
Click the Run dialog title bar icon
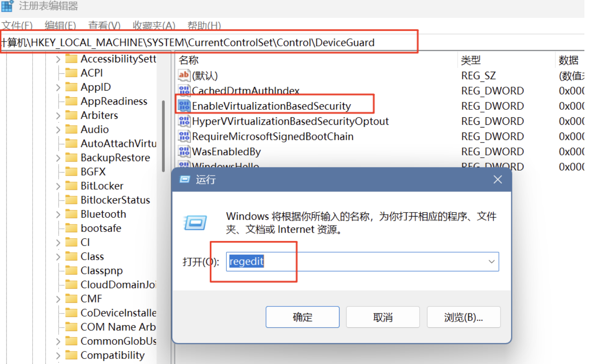[x=184, y=179]
